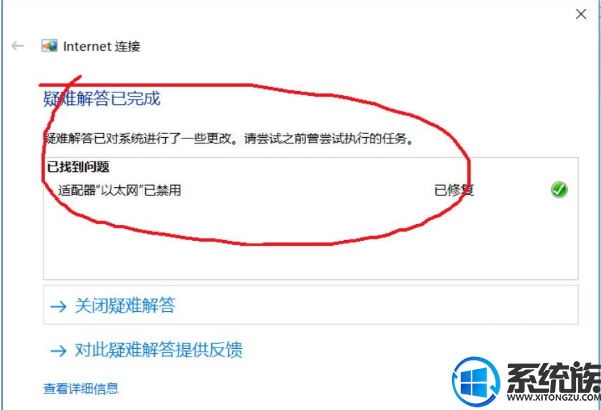Select the 适配器"以太网"已禁用 problem row
The height and width of the screenshot is (410, 601).
(x=310, y=190)
